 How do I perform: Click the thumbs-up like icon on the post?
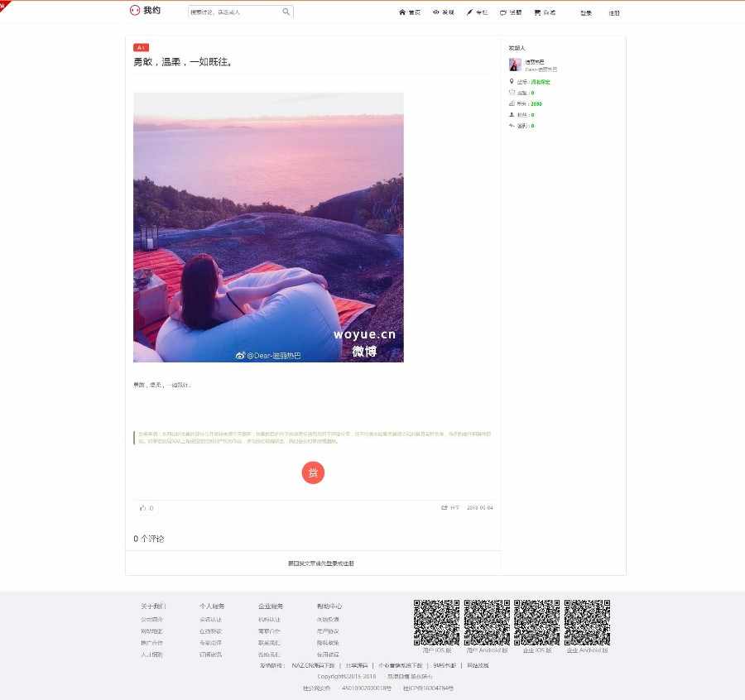[141, 507]
